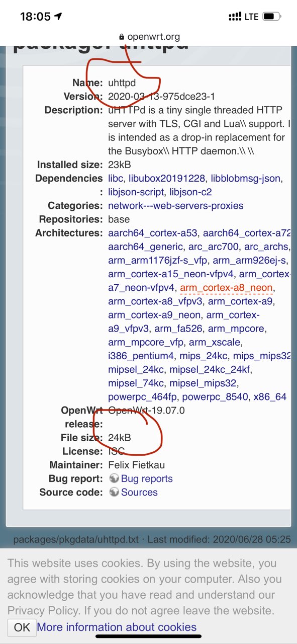The width and height of the screenshot is (297, 644).
Task: Open the arm_fa526 architecture link
Action: (178, 329)
